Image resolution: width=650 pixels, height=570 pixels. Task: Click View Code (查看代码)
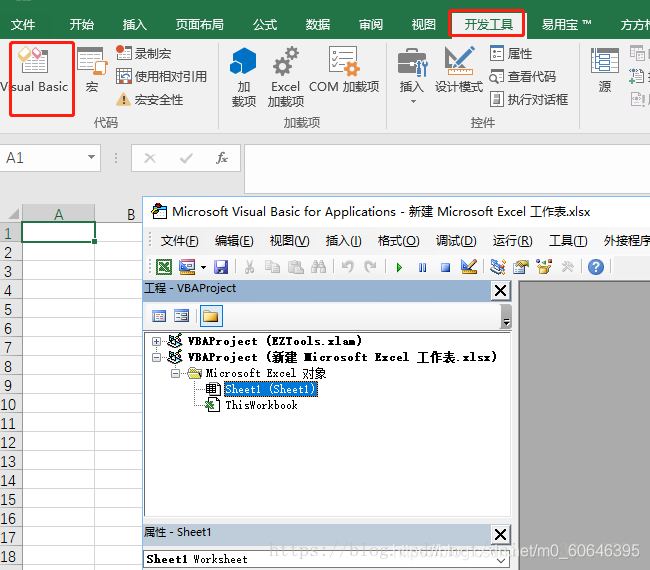point(522,76)
